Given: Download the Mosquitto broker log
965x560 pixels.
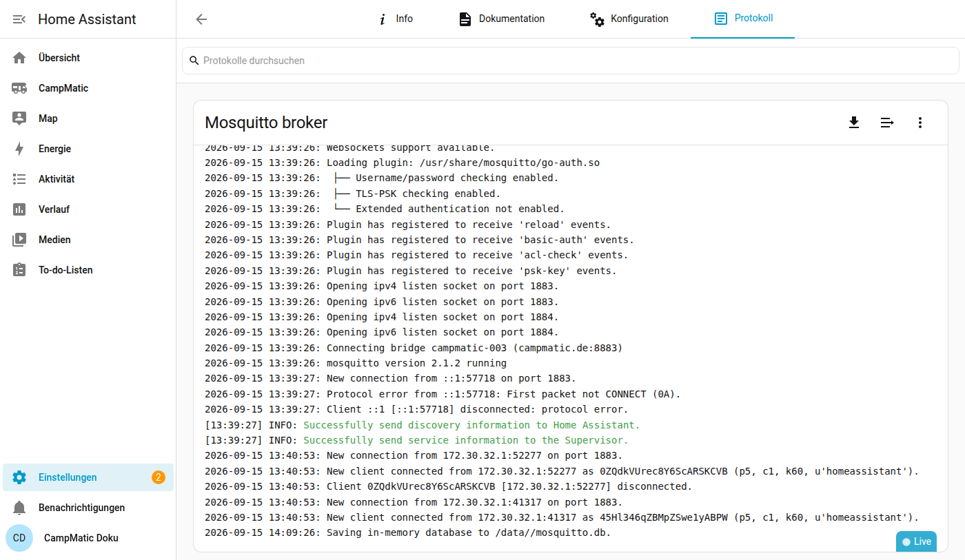Looking at the screenshot, I should tap(854, 123).
